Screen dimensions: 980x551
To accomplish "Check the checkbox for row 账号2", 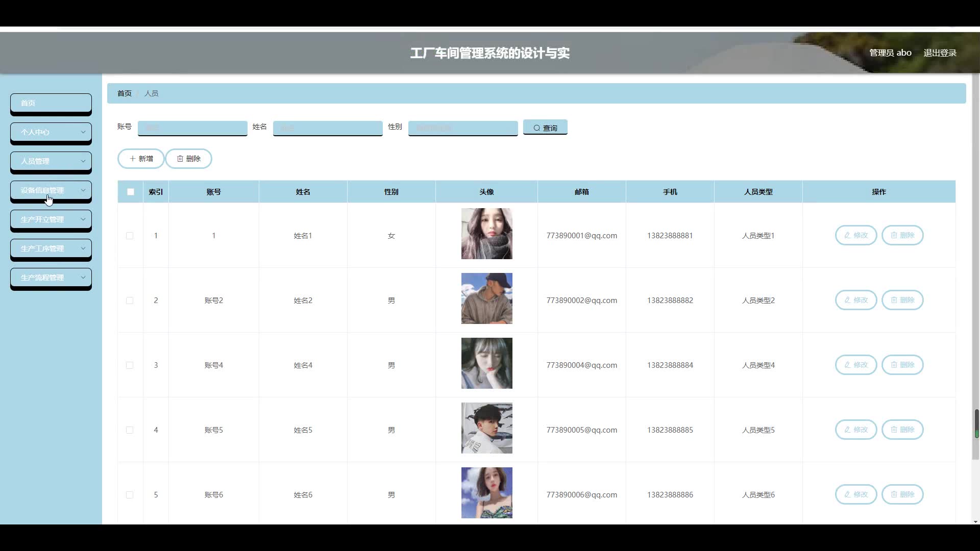I will (130, 300).
